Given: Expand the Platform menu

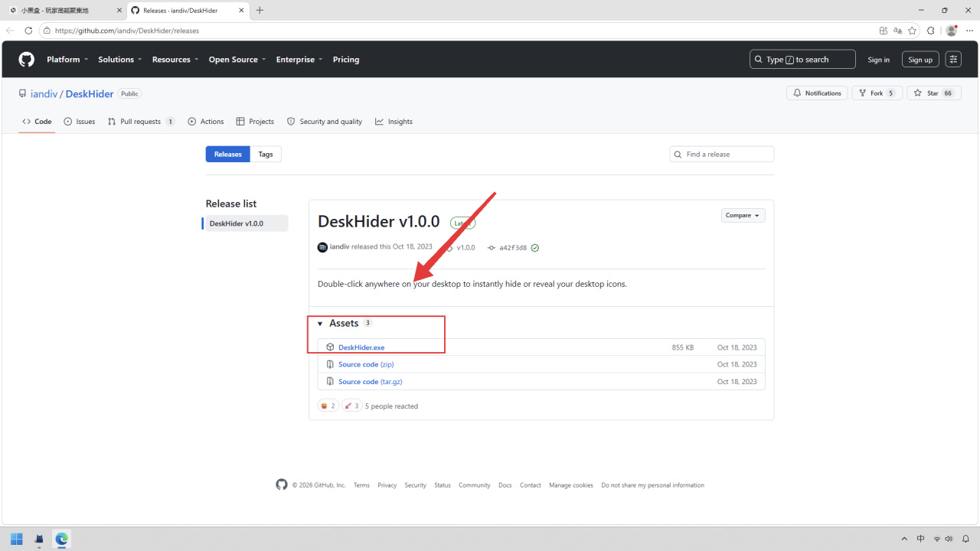Looking at the screenshot, I should tap(67, 60).
